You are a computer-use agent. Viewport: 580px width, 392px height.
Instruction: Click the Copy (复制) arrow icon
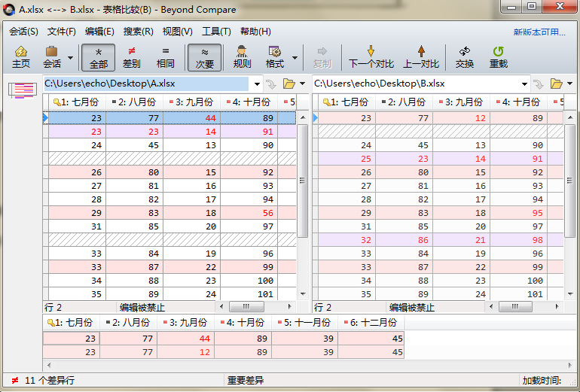[x=322, y=57]
